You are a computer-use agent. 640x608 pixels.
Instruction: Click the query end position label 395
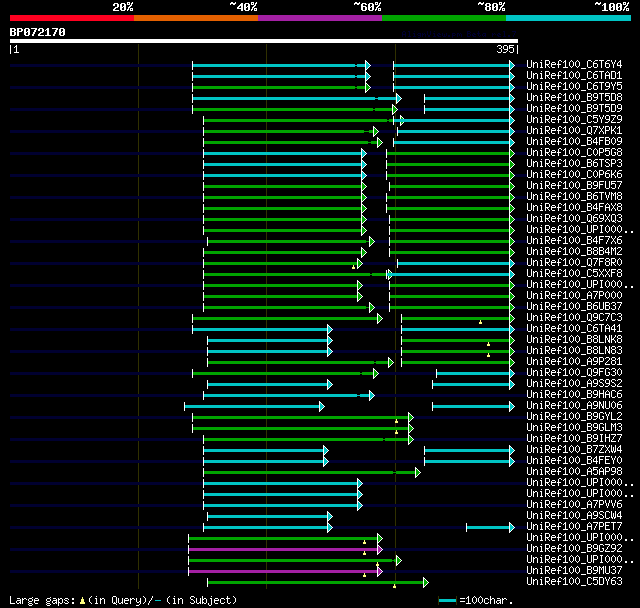505,49
